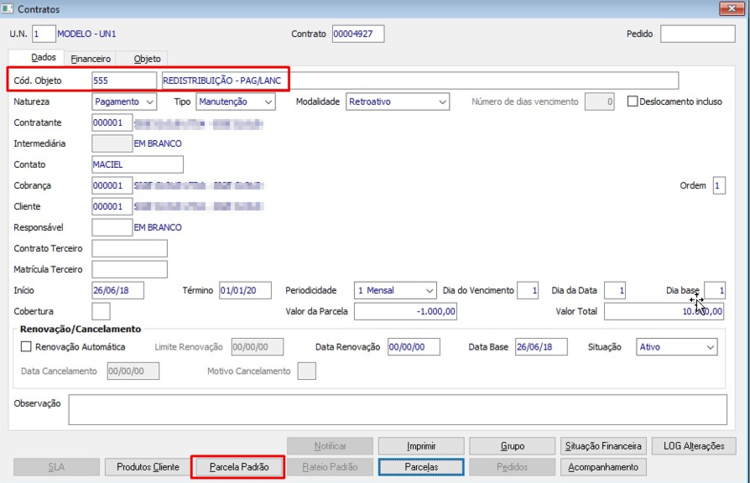This screenshot has width=750, height=483.
Task: Click the Cód. Objeto field with 555
Action: click(124, 80)
